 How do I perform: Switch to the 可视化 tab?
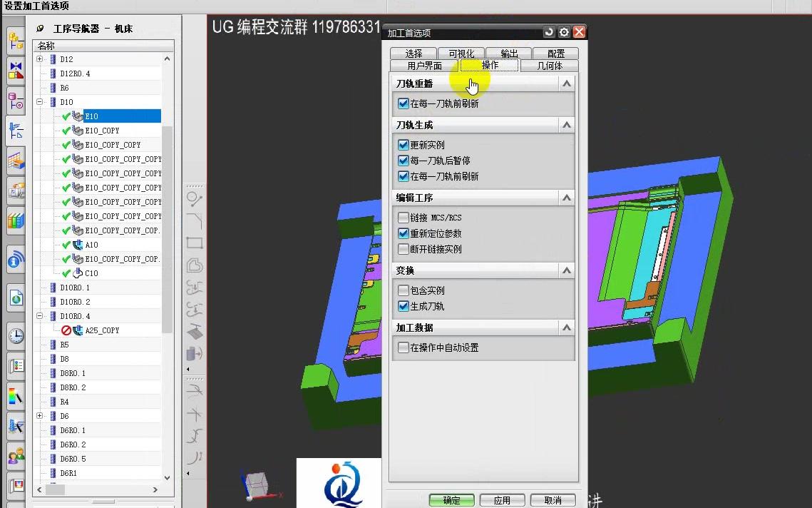(x=461, y=52)
